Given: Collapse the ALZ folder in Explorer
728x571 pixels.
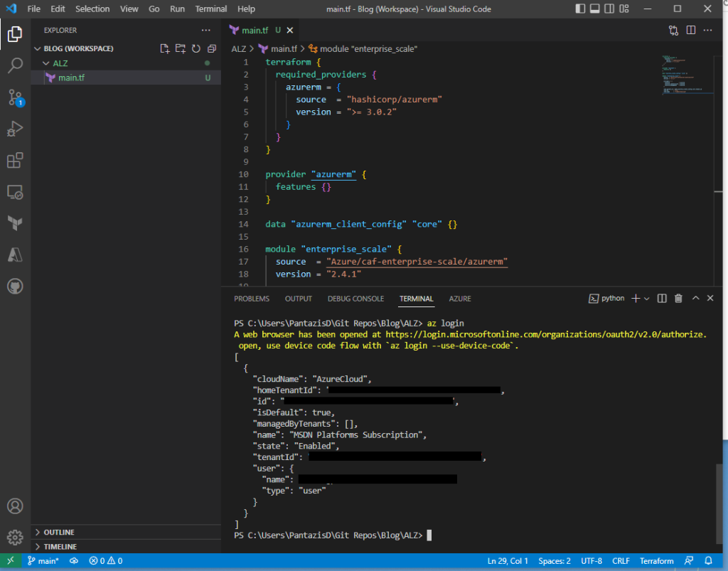Looking at the screenshot, I should click(x=60, y=63).
